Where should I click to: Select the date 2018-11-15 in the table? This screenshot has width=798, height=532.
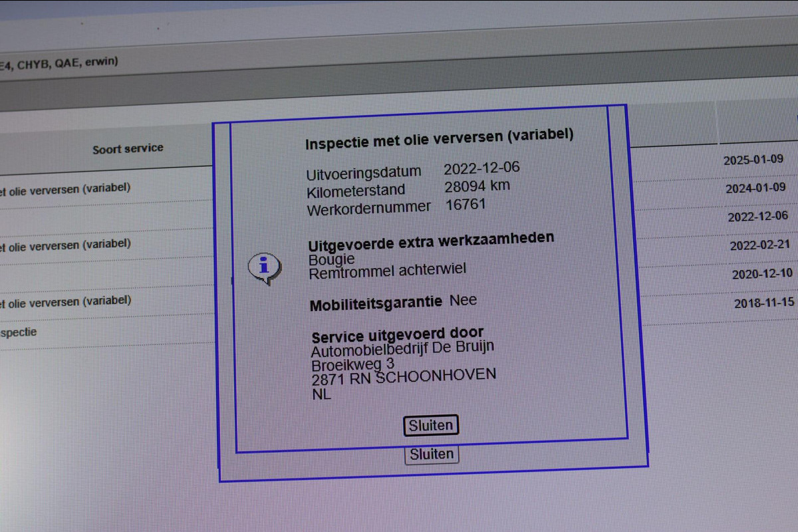coord(765,303)
